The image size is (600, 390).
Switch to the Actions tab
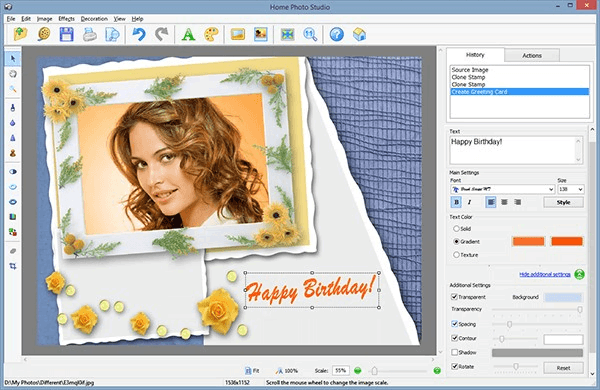point(532,55)
